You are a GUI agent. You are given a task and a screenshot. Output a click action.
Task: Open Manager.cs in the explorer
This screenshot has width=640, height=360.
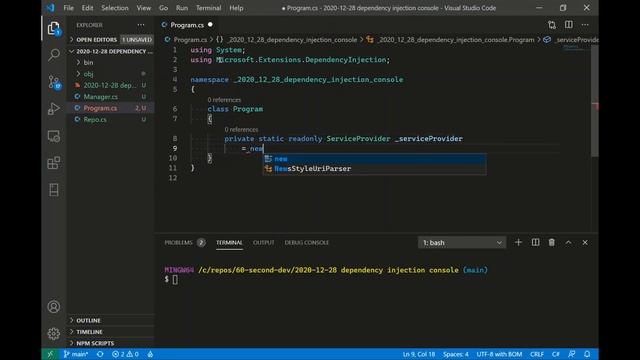(100, 97)
